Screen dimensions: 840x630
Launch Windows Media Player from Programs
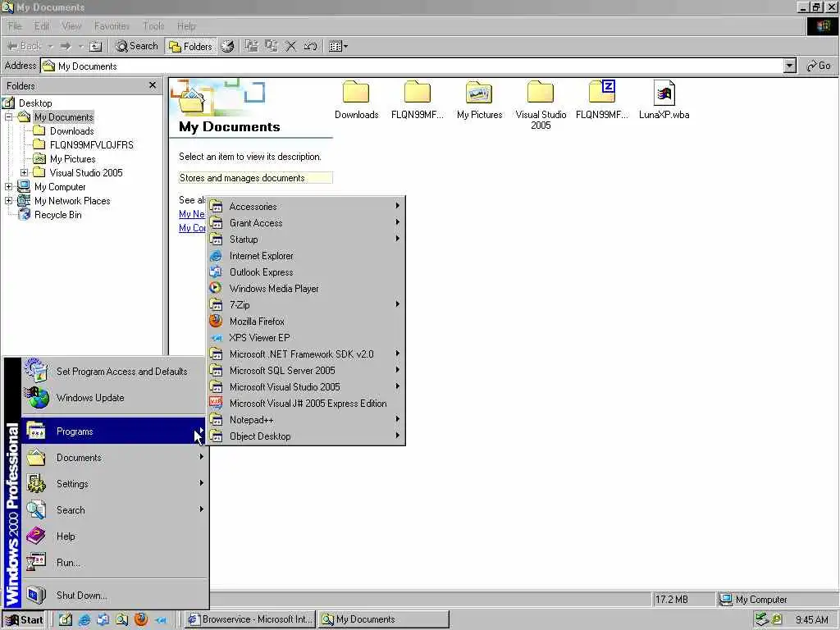(305, 289)
